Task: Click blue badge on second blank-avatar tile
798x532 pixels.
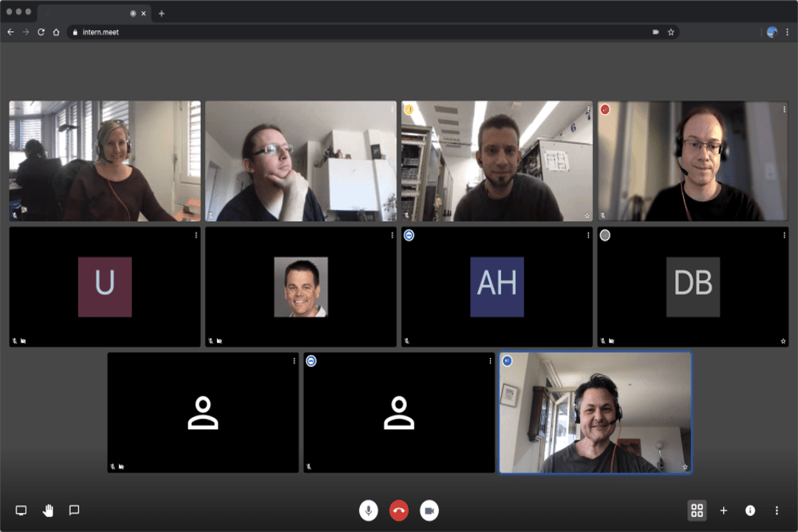Action: (311, 361)
